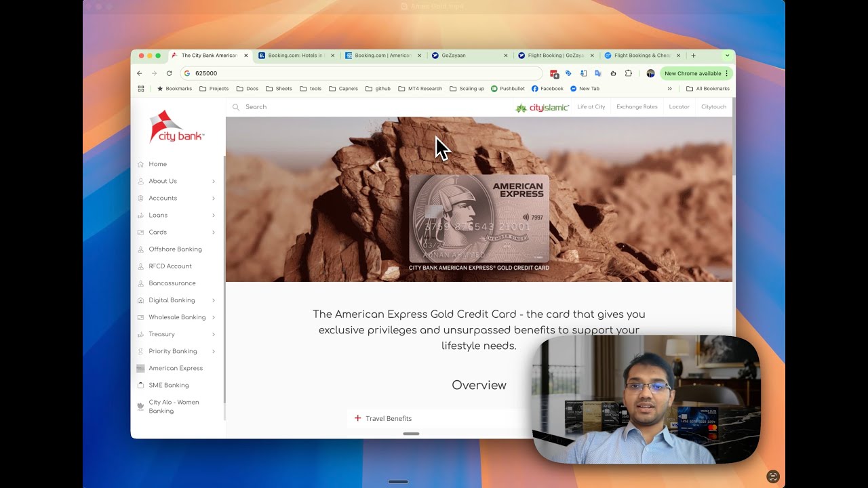Open Home in the sidebar menu

pos(157,164)
